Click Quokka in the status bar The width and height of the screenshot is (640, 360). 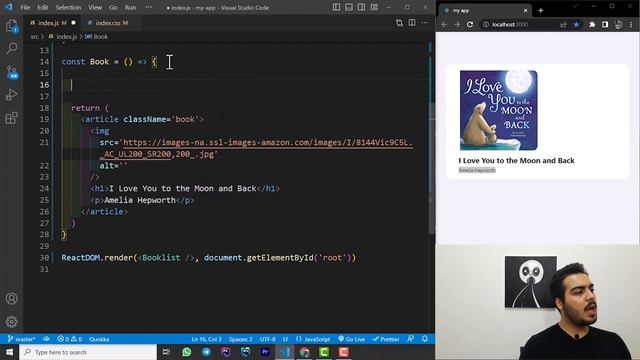[x=99, y=339]
